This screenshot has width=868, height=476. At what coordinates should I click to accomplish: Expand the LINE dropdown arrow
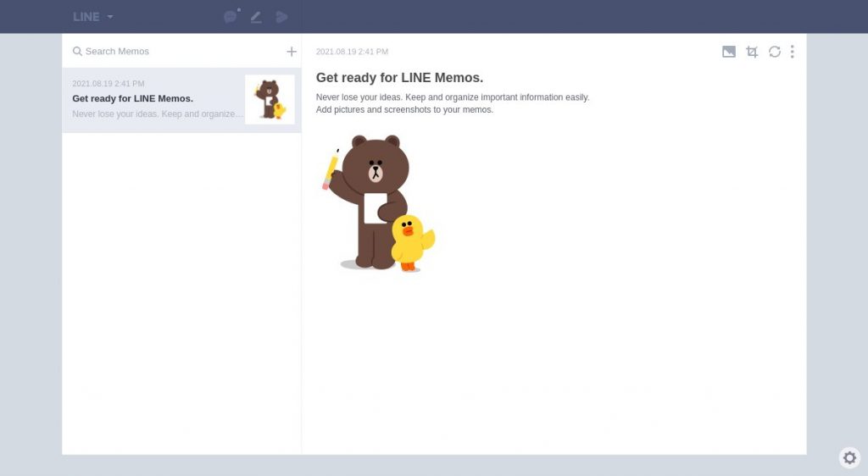[x=110, y=17]
